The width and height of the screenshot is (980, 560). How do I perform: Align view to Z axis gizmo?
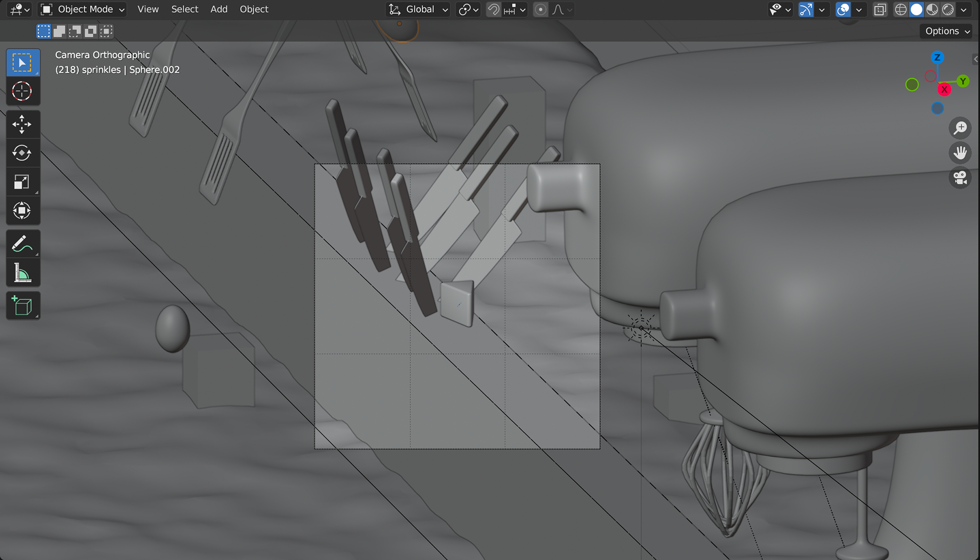pyautogui.click(x=937, y=58)
